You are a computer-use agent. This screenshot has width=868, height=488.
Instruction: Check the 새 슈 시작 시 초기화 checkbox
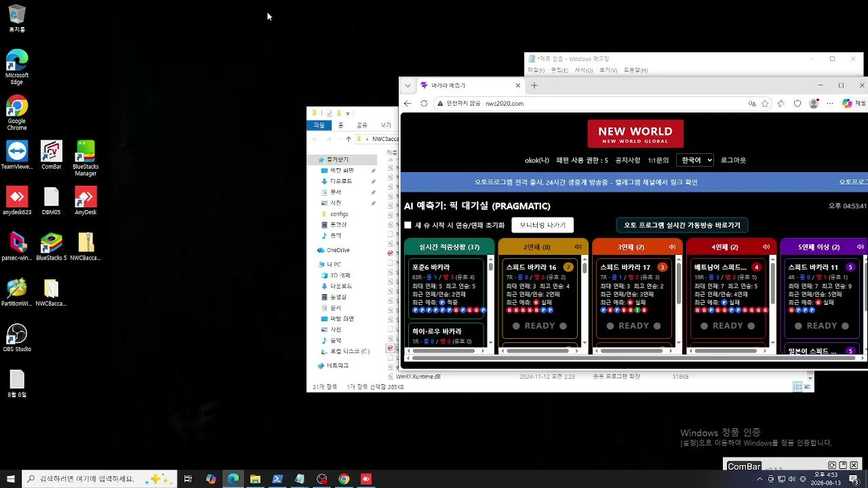[x=408, y=225]
